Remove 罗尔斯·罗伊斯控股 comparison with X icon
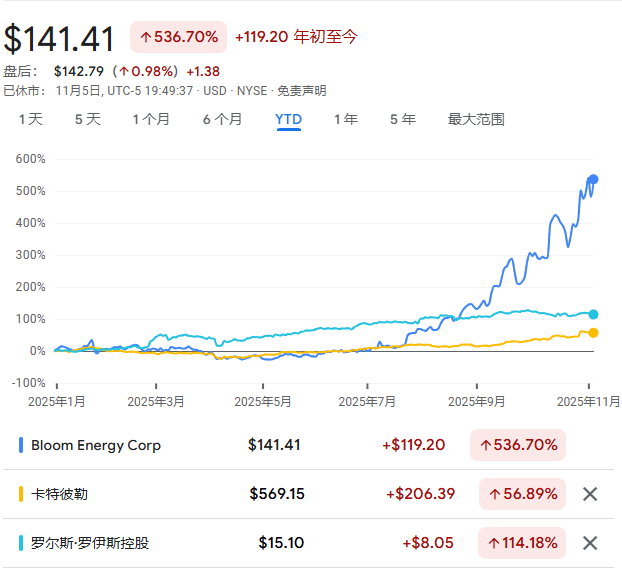622x568 pixels. point(590,543)
